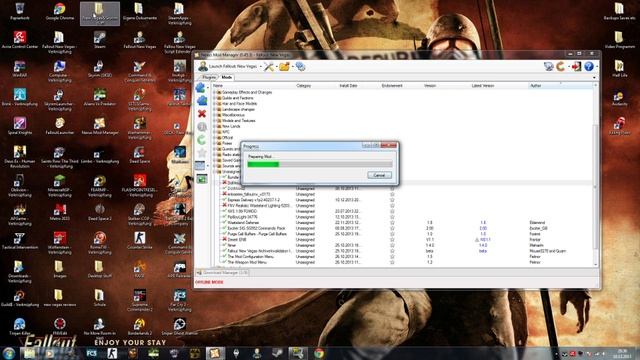Screen dimensions: 640x360
Task: Open Chrome from the taskbar
Action: [x=319, y=353]
